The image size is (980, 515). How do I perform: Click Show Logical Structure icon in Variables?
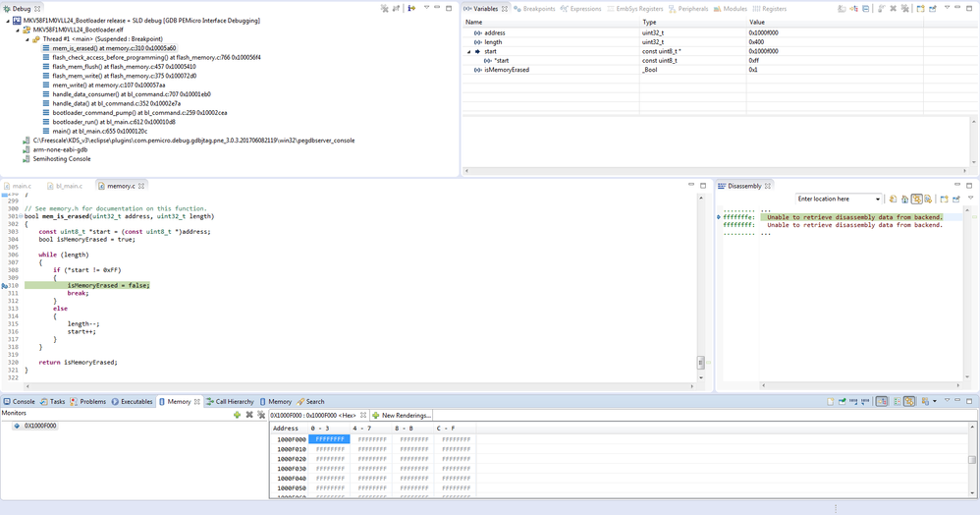tap(853, 9)
